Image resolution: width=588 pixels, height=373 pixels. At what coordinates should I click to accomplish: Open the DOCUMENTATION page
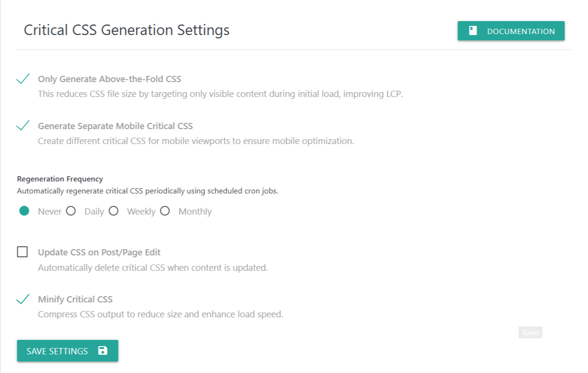(x=511, y=31)
